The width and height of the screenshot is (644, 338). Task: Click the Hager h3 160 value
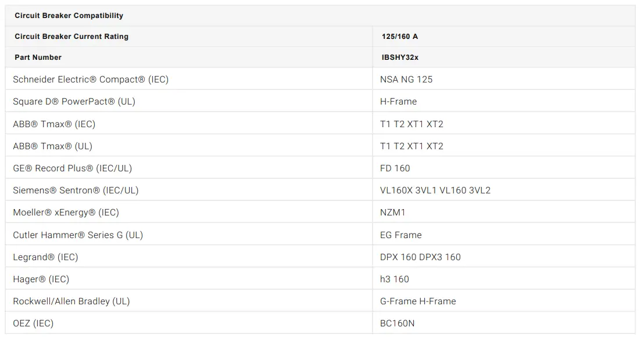[394, 279]
